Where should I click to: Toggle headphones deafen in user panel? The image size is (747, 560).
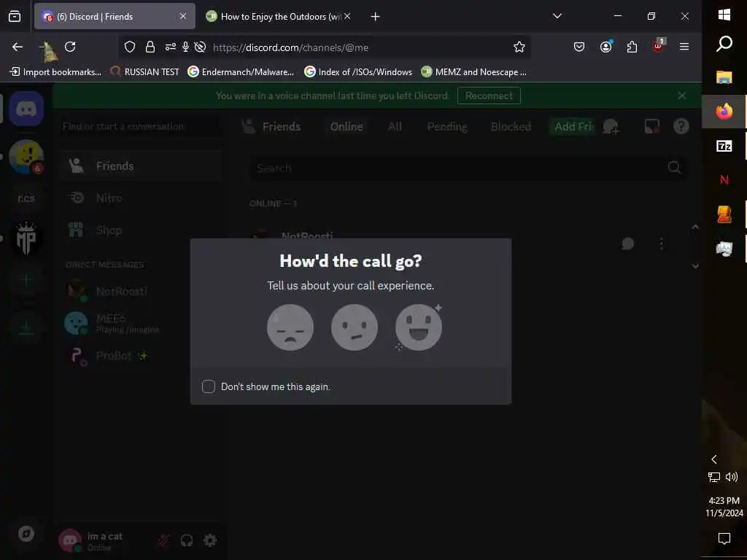[187, 540]
